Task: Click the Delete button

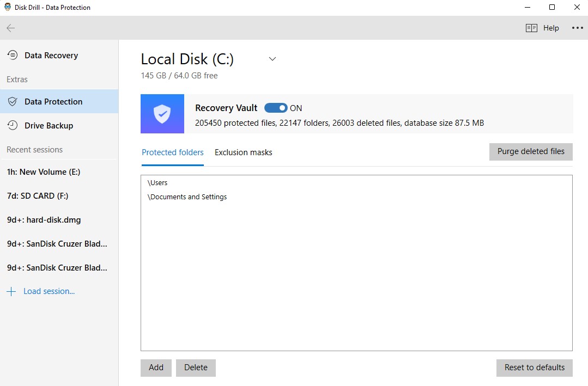Action: pos(196,367)
